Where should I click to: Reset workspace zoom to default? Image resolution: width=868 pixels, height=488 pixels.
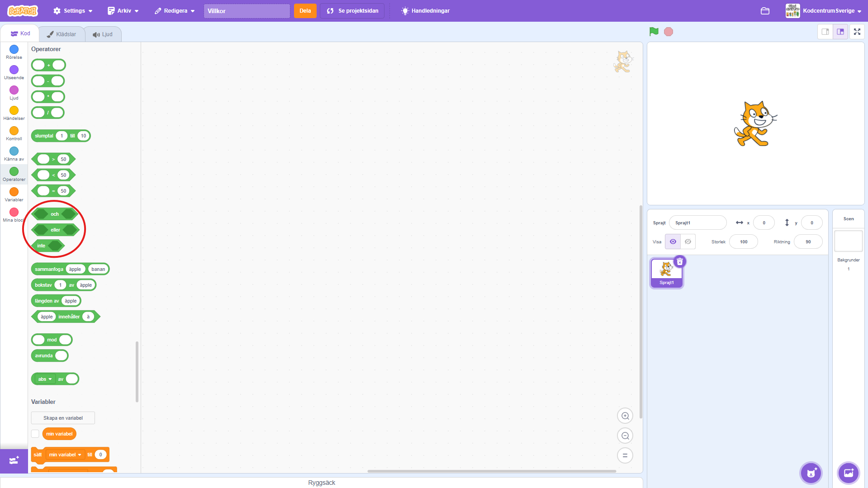625,455
